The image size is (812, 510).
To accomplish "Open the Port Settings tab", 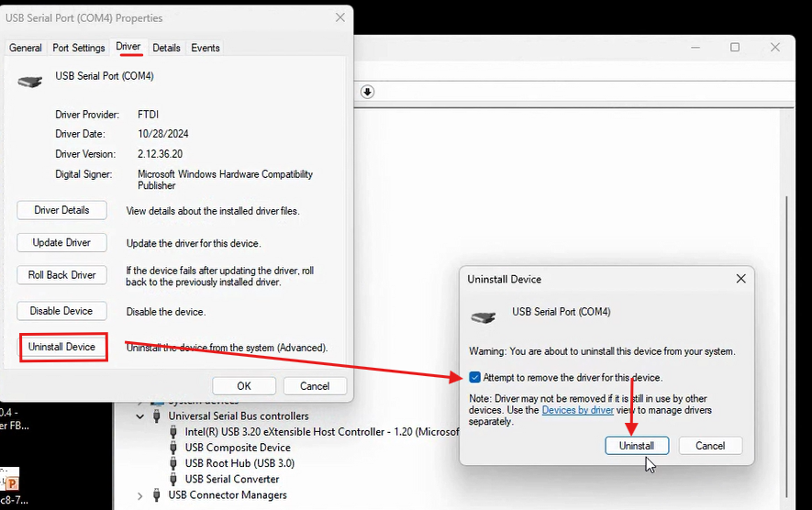I will 79,48.
